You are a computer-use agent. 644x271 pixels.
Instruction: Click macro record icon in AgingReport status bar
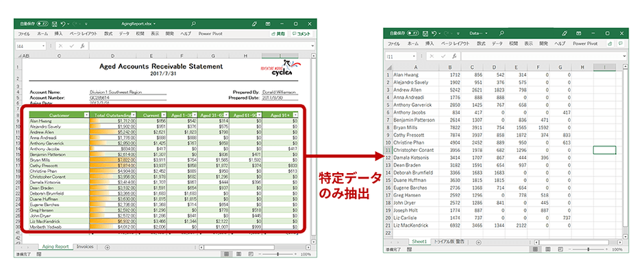38,255
